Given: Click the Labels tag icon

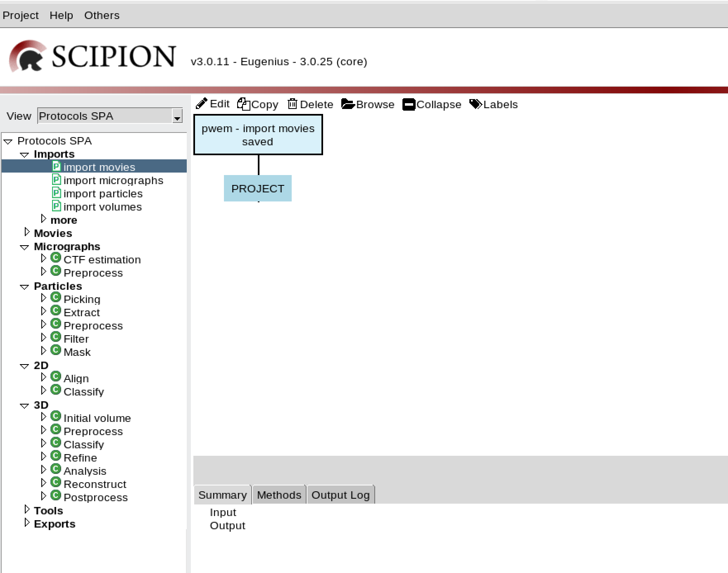Looking at the screenshot, I should [x=475, y=104].
